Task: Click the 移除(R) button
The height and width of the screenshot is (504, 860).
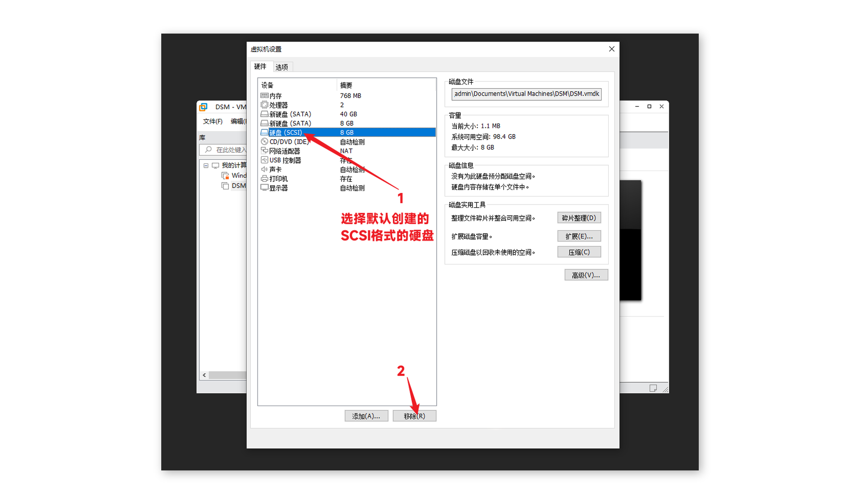Action: point(414,416)
